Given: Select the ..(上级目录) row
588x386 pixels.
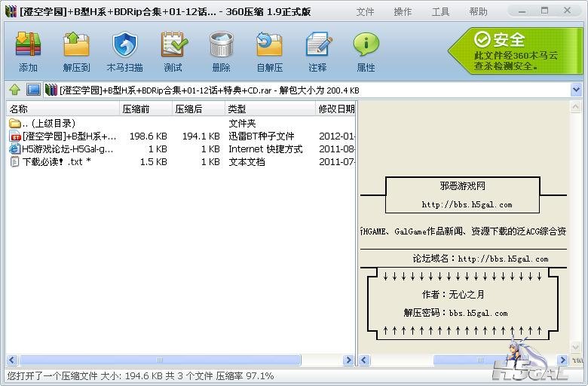Looking at the screenshot, I should tap(181, 123).
